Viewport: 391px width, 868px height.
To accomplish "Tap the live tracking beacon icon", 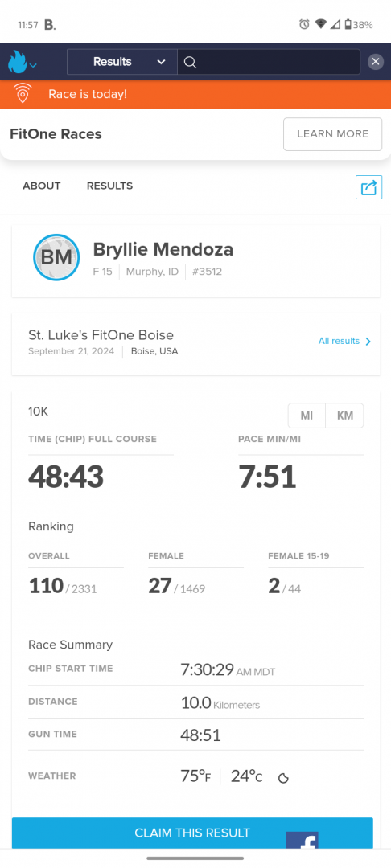I will [23, 94].
